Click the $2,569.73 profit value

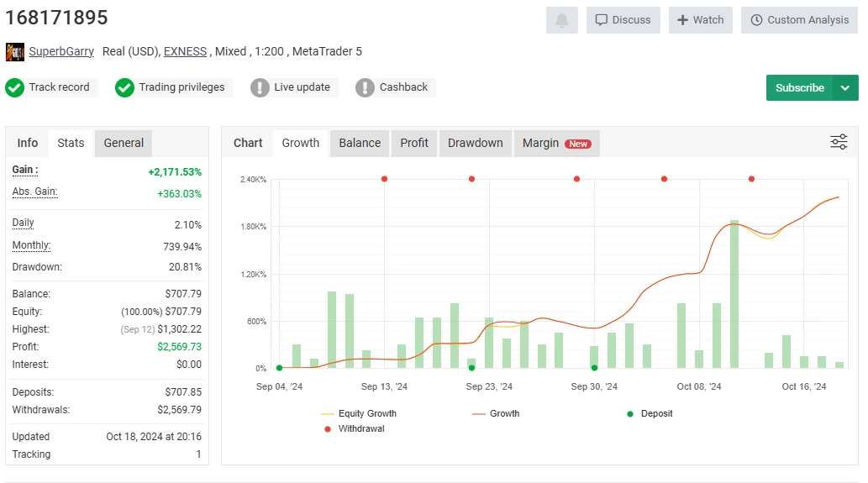(179, 347)
